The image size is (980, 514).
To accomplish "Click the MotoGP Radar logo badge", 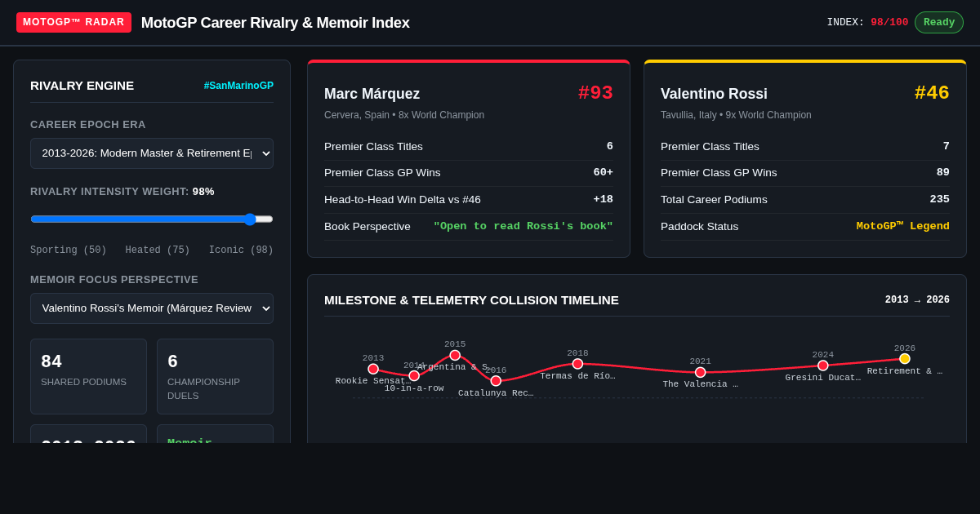I will (73, 22).
